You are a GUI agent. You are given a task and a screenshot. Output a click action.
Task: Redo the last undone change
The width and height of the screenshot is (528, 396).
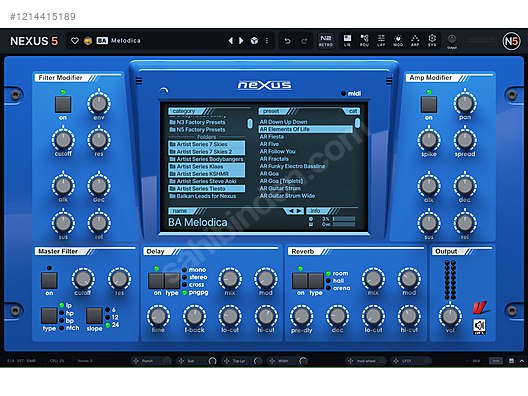(x=304, y=41)
